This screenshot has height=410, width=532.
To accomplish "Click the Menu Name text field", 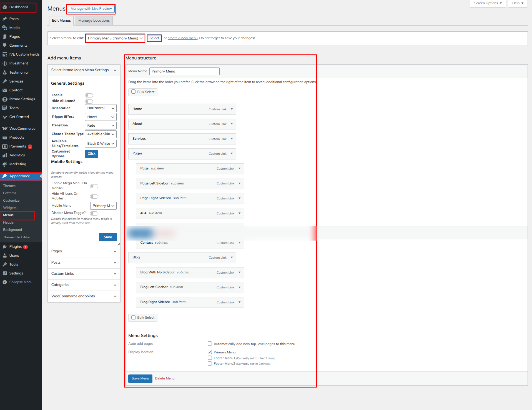I will pos(184,71).
